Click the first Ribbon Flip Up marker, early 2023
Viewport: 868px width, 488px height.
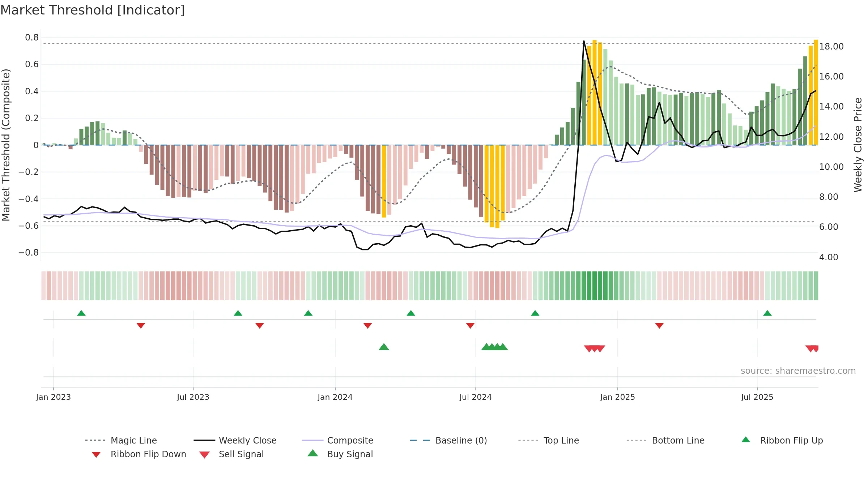click(x=81, y=313)
